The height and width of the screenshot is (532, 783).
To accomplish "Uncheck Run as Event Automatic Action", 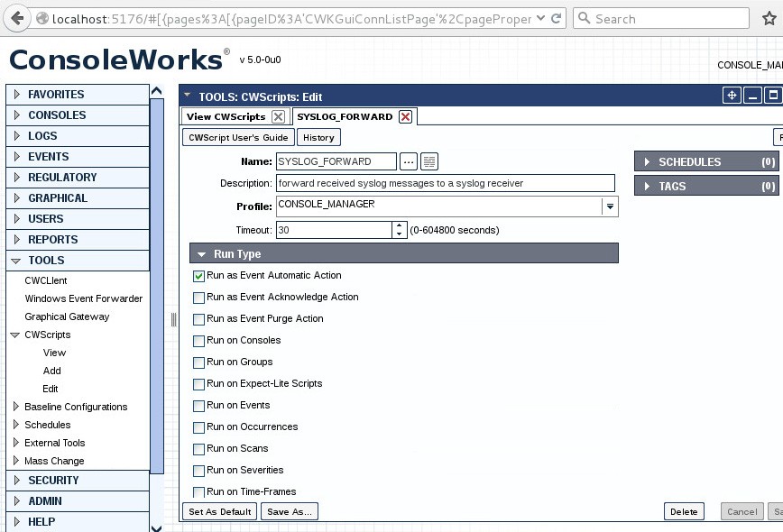I will (198, 276).
